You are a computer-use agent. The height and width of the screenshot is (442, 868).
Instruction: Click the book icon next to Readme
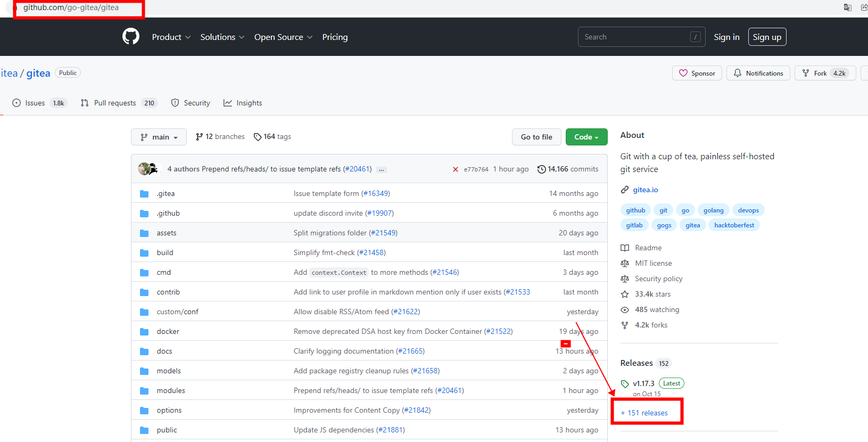(x=625, y=248)
